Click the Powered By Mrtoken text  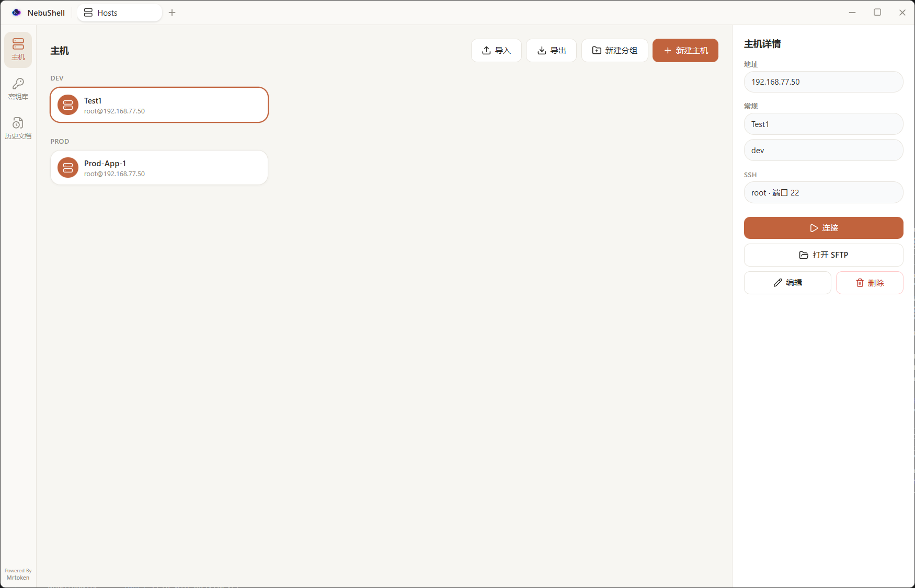point(18,574)
